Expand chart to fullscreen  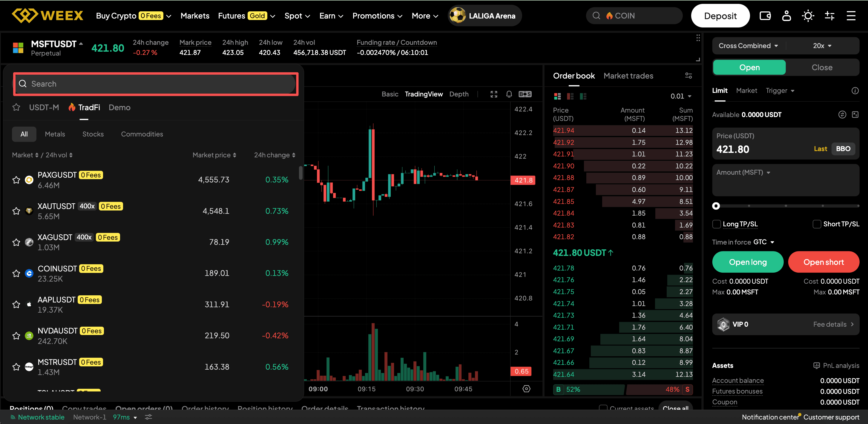point(494,94)
